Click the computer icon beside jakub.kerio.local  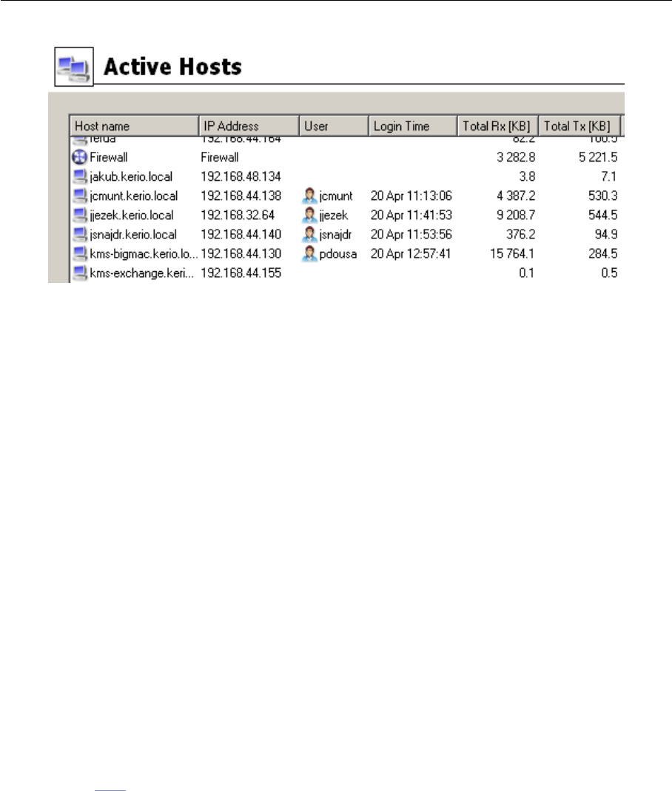coord(79,176)
